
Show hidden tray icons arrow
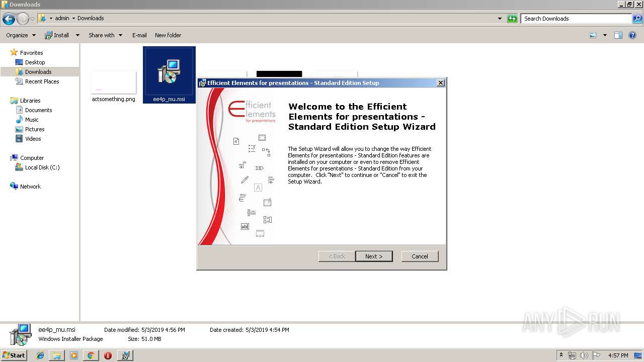(x=561, y=355)
